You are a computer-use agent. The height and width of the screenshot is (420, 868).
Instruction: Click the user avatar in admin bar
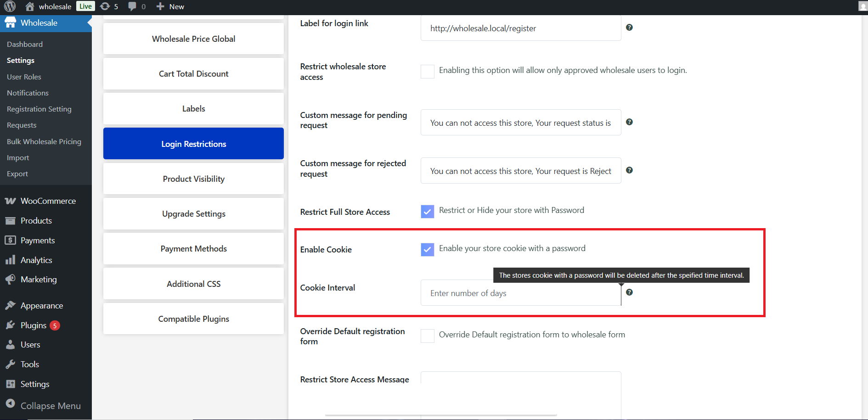click(863, 6)
